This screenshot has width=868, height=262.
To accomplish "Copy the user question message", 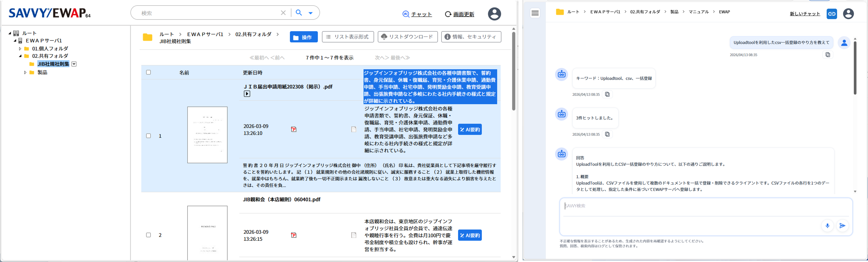I will (x=828, y=55).
